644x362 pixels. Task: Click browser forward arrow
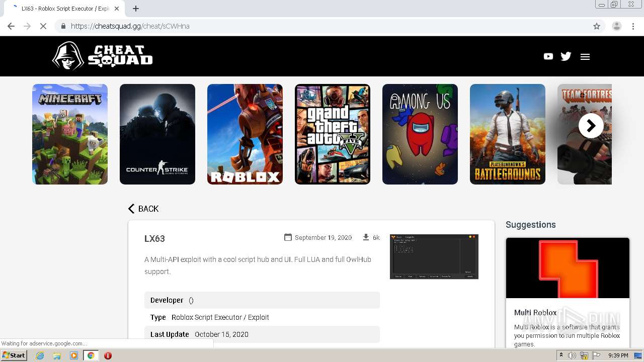click(27, 26)
